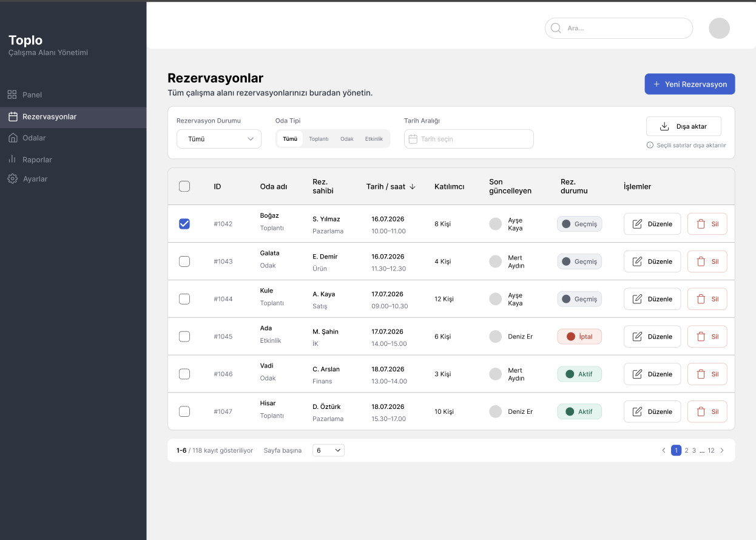This screenshot has height=540, width=756.
Task: Click the Aktif badge in row #1047
Action: [579, 411]
